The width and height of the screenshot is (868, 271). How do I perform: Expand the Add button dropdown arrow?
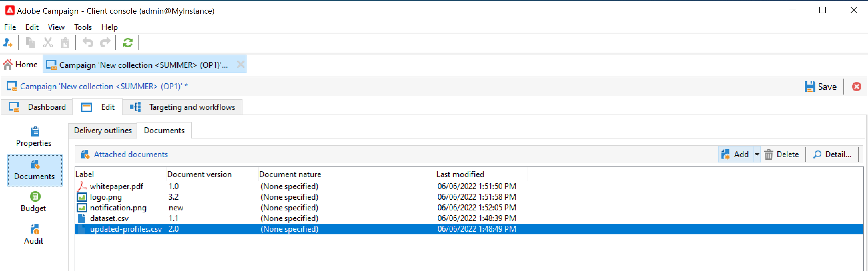click(757, 154)
